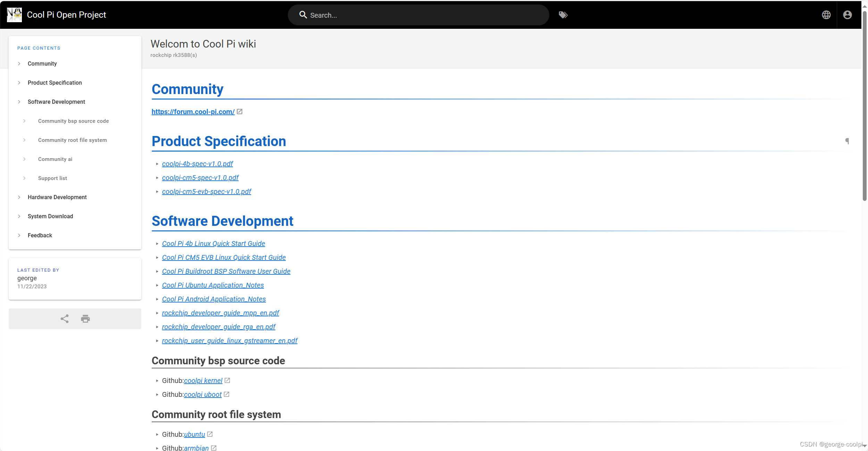
Task: Jump to Community ai sidebar entry
Action: [55, 159]
